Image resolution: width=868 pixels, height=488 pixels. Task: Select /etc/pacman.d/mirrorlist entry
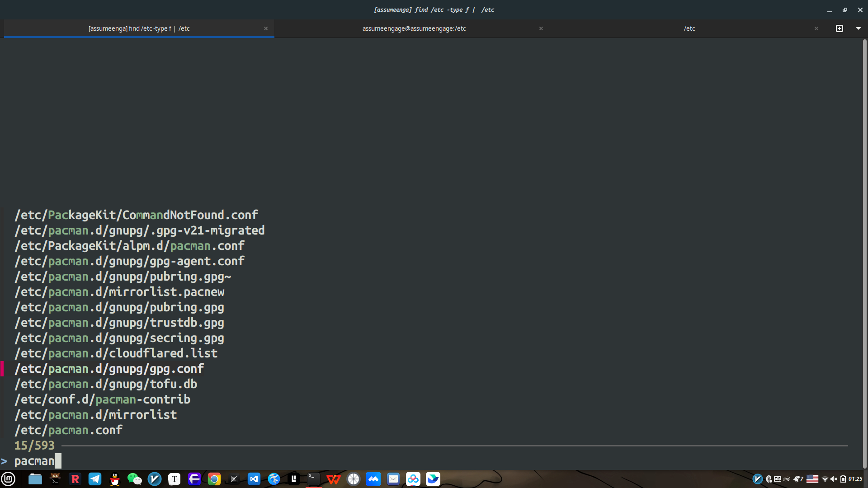[95, 415]
